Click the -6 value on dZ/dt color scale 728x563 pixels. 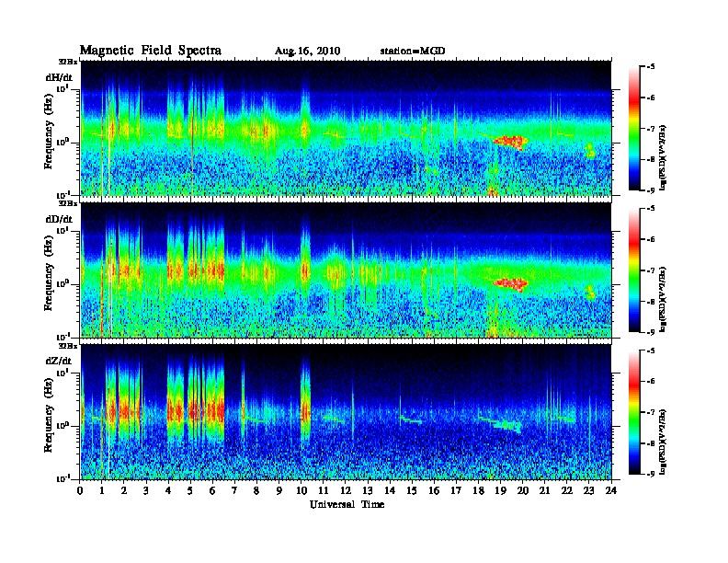click(651, 381)
